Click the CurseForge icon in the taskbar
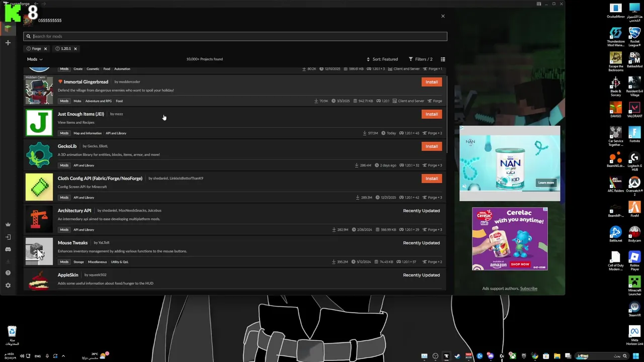The width and height of the screenshot is (644, 362). pyautogui.click(x=446, y=356)
